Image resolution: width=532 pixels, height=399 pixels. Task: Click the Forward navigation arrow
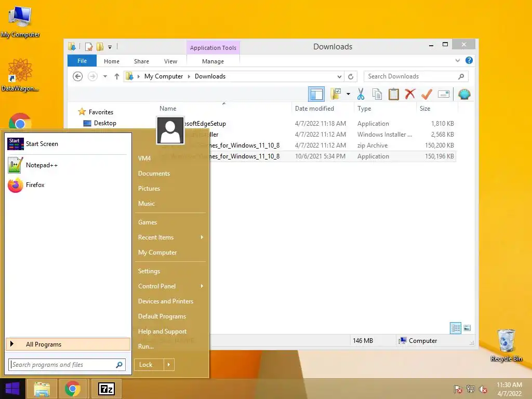pos(92,76)
